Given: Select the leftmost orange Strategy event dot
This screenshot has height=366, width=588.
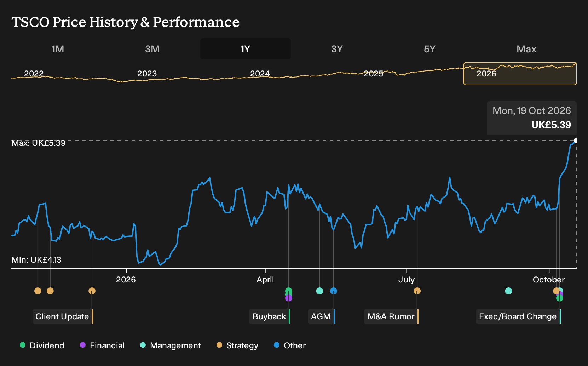Looking at the screenshot, I should [x=38, y=291].
